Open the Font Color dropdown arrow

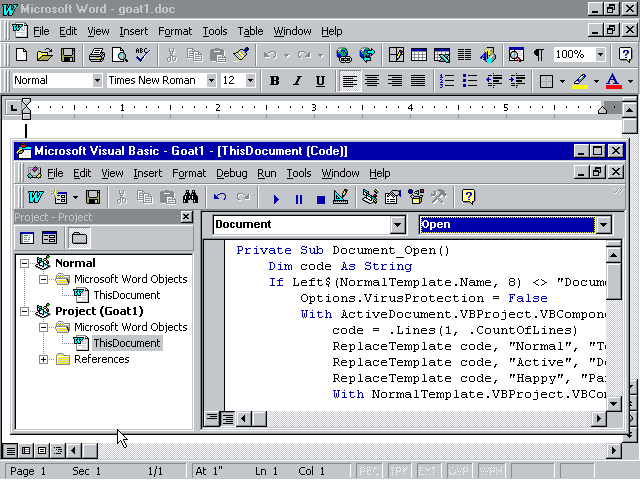(630, 81)
